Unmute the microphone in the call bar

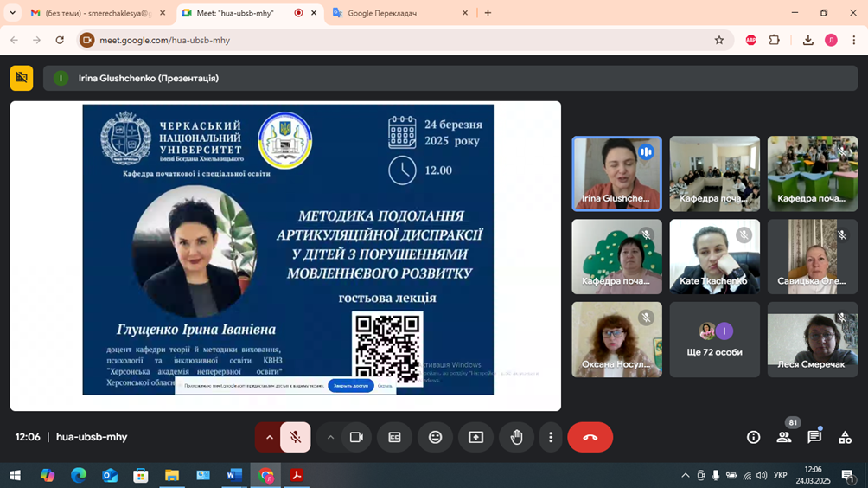pyautogui.click(x=296, y=438)
